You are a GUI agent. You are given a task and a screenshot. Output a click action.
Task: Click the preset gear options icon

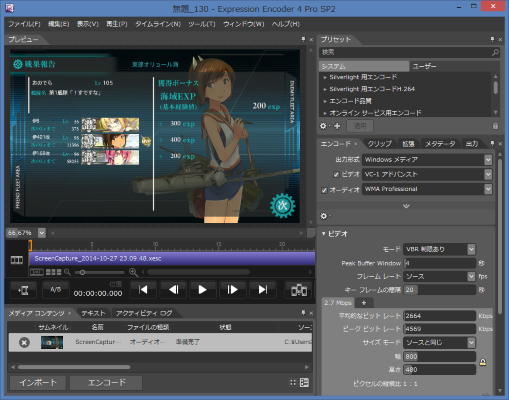324,126
